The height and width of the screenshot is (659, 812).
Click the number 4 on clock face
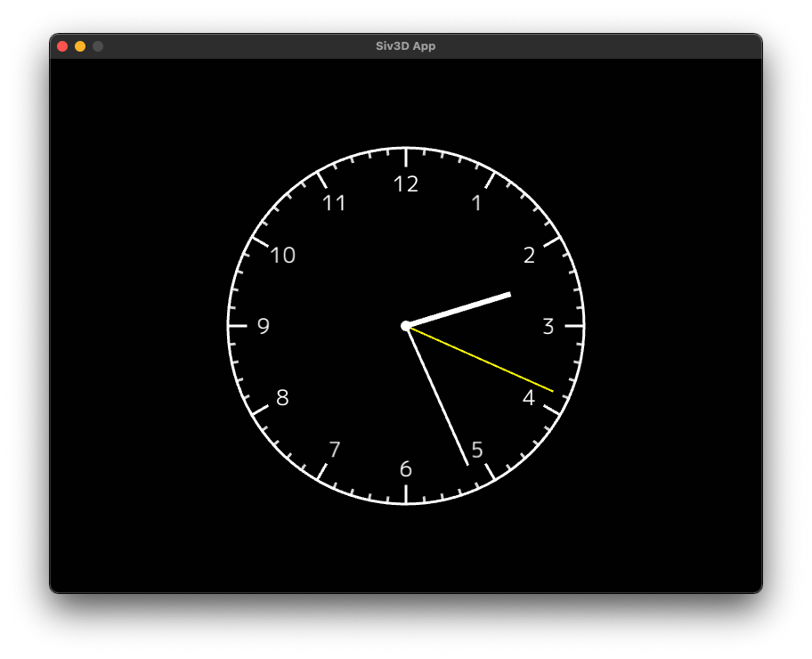pyautogui.click(x=529, y=397)
